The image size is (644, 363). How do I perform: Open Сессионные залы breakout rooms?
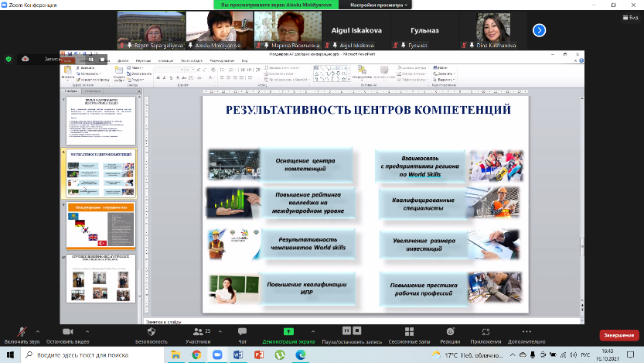coord(409,331)
